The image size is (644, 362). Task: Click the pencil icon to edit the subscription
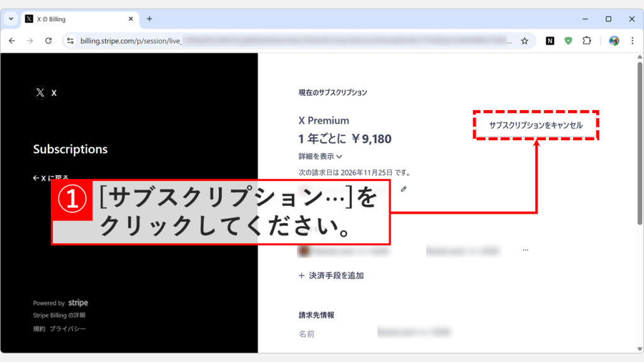coord(403,190)
